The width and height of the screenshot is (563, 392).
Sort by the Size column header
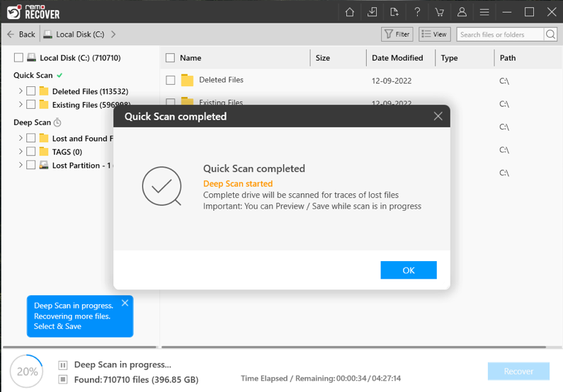322,58
